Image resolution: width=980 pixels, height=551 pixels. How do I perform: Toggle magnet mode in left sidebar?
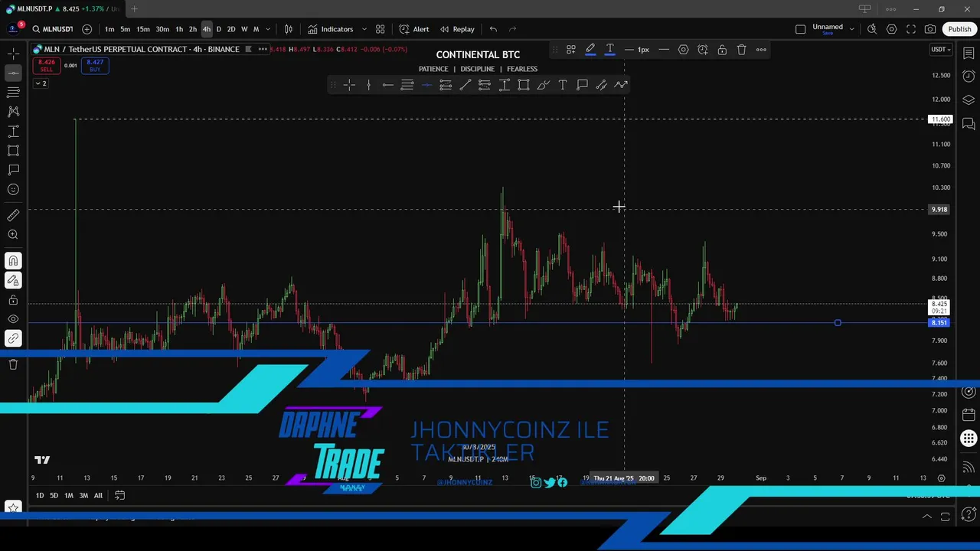click(13, 261)
